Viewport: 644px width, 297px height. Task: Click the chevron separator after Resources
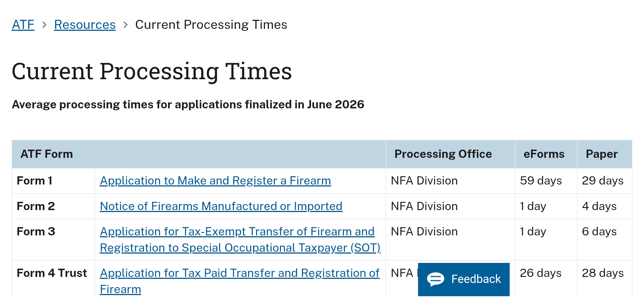tap(125, 25)
